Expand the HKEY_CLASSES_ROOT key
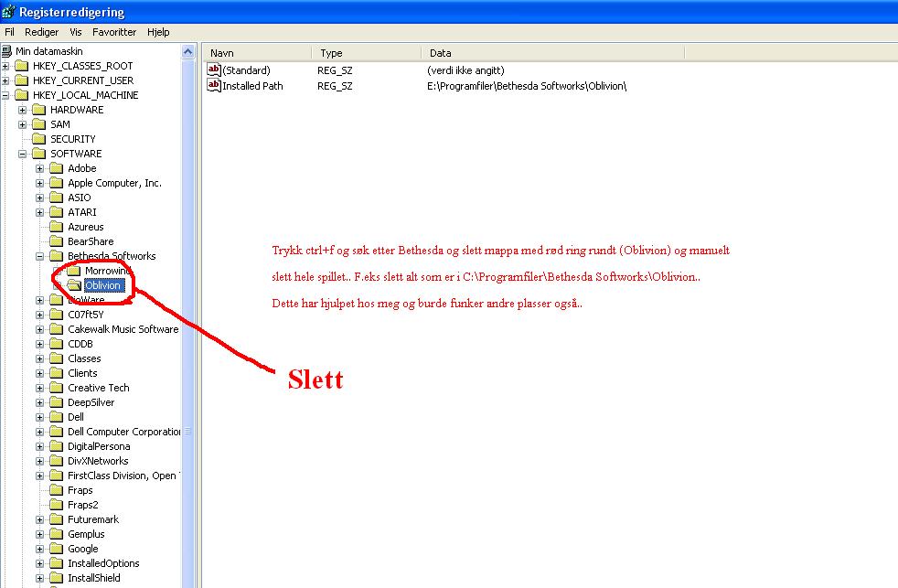 click(5, 66)
